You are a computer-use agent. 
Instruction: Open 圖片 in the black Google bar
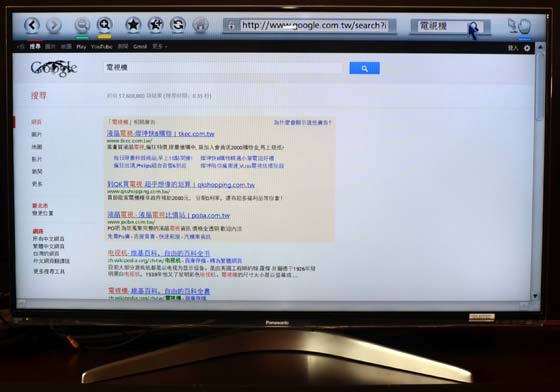50,46
